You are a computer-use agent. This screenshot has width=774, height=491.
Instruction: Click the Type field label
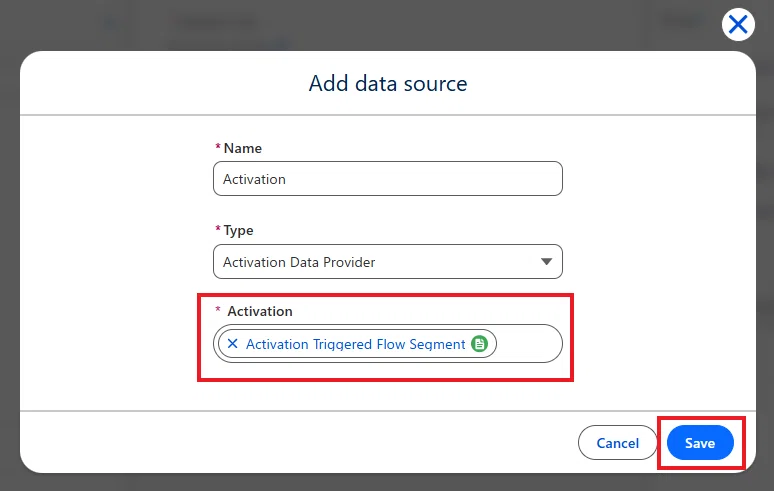(x=238, y=230)
